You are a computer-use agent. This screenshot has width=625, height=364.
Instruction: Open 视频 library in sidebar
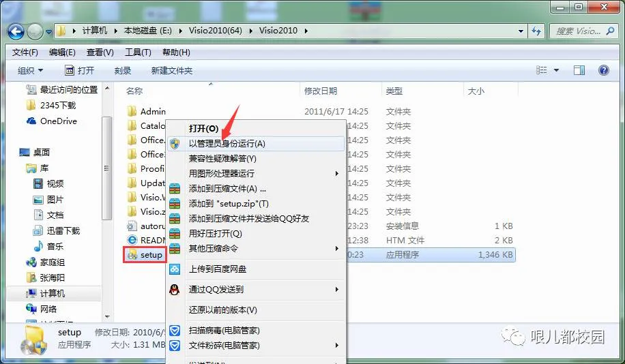48,183
